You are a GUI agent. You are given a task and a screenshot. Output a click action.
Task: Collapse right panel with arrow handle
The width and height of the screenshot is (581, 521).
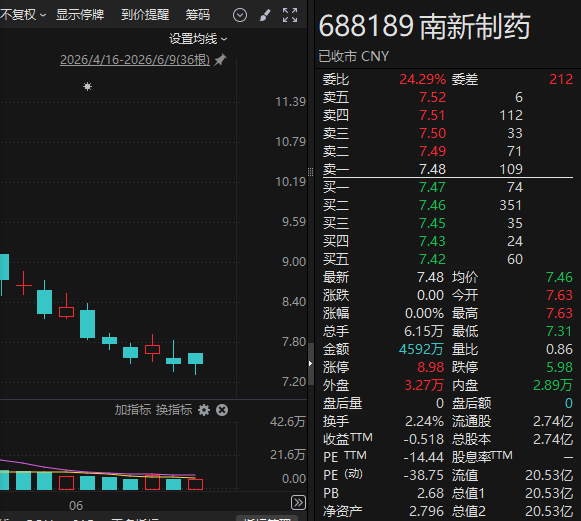(311, 364)
